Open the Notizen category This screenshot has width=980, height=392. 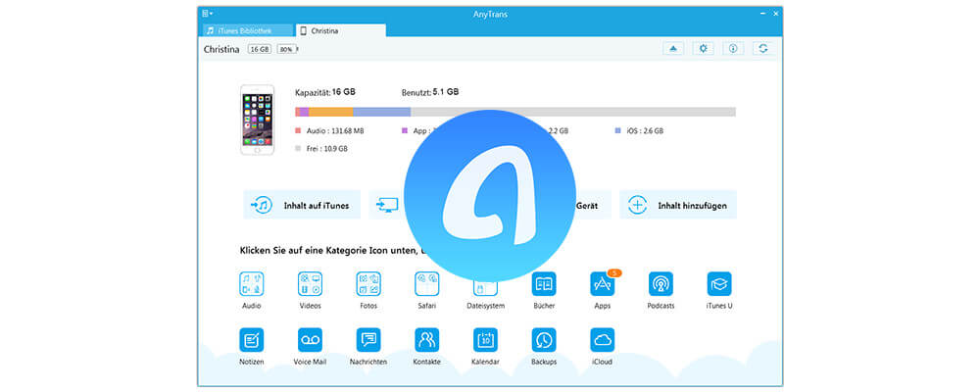(251, 339)
